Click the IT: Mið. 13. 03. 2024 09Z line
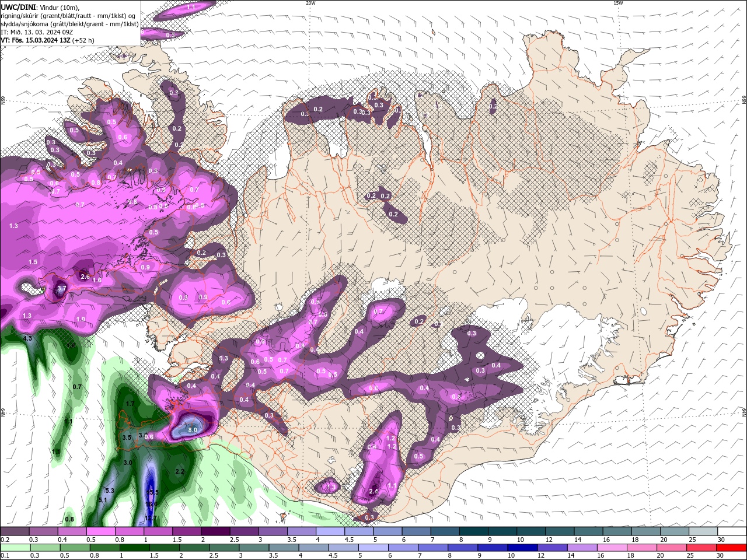747x560 pixels. pos(37,32)
